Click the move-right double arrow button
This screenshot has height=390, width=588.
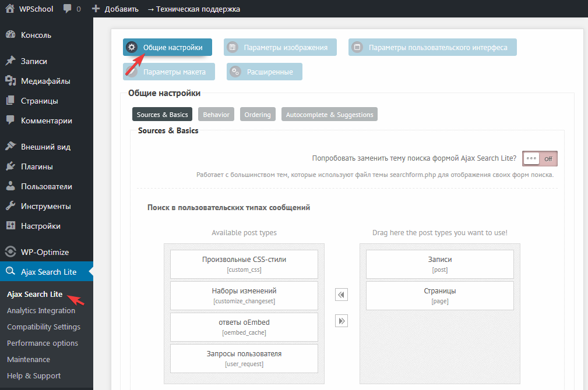(341, 321)
